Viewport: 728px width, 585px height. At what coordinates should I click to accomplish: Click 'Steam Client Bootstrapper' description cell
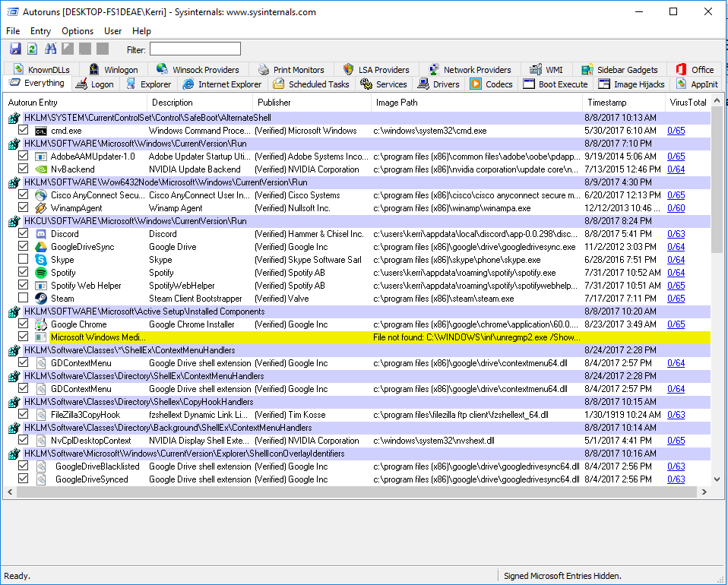pyautogui.click(x=195, y=299)
